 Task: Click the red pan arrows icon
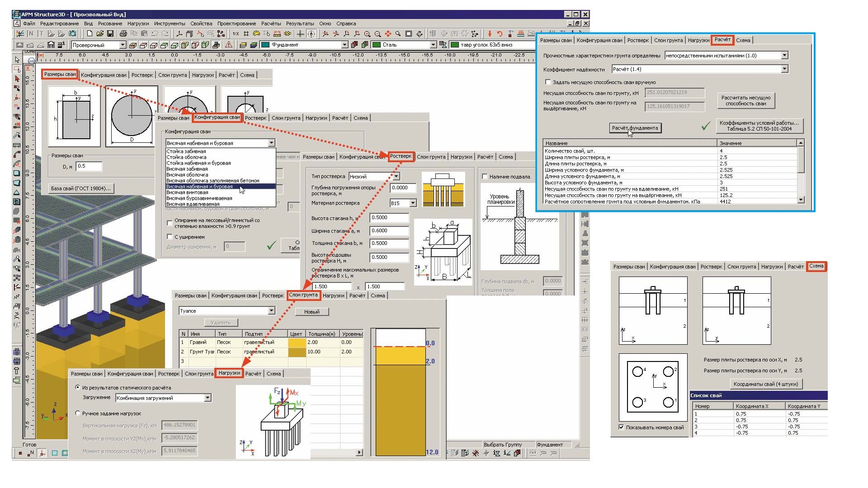(x=388, y=34)
